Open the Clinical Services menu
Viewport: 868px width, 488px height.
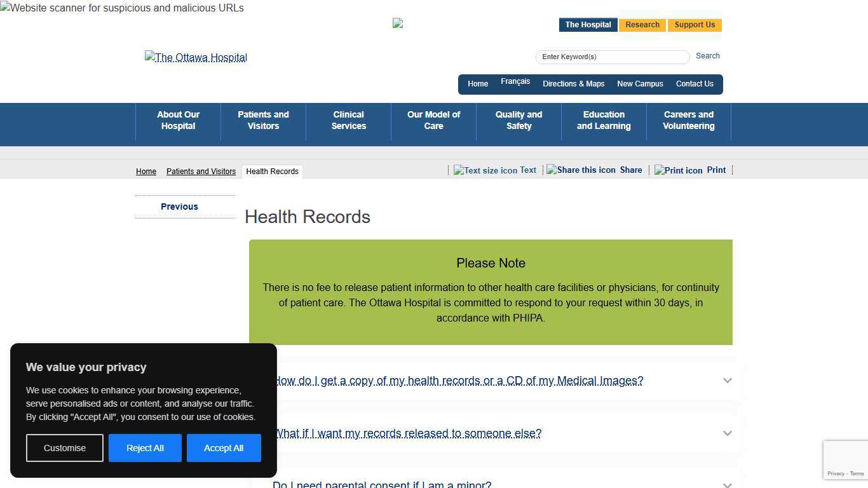pos(348,121)
